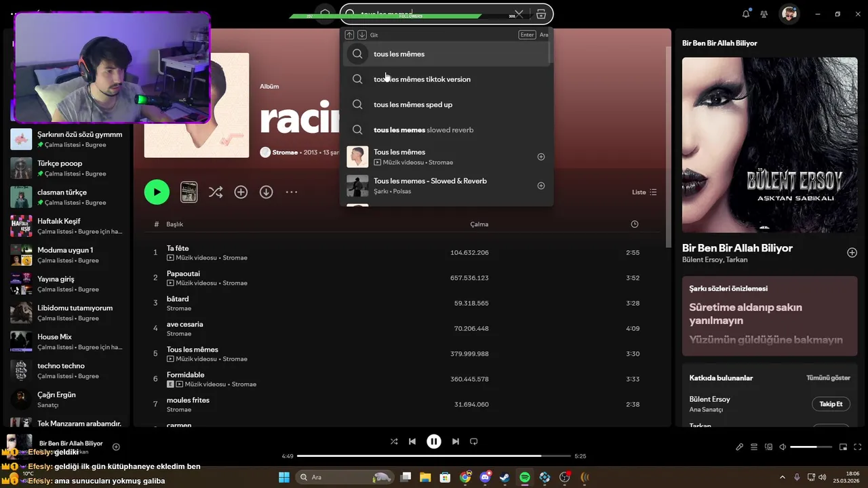868x488 pixels.
Task: Select suggestion 'tous les mêmes'
Action: (x=448, y=54)
